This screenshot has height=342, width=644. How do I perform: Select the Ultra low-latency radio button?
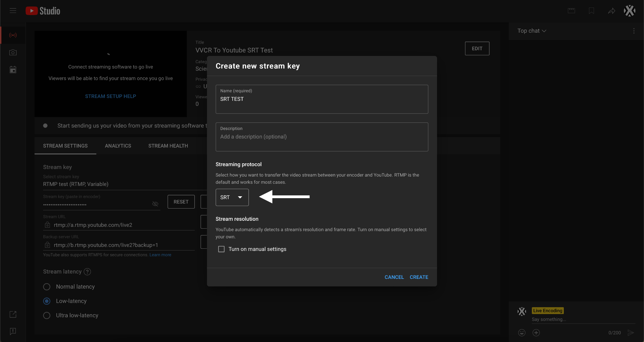coord(47,315)
